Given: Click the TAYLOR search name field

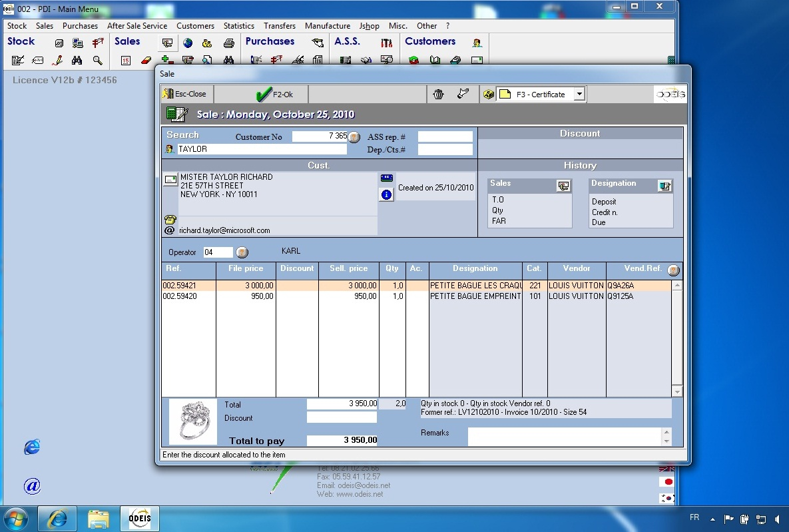Looking at the screenshot, I should (x=262, y=149).
